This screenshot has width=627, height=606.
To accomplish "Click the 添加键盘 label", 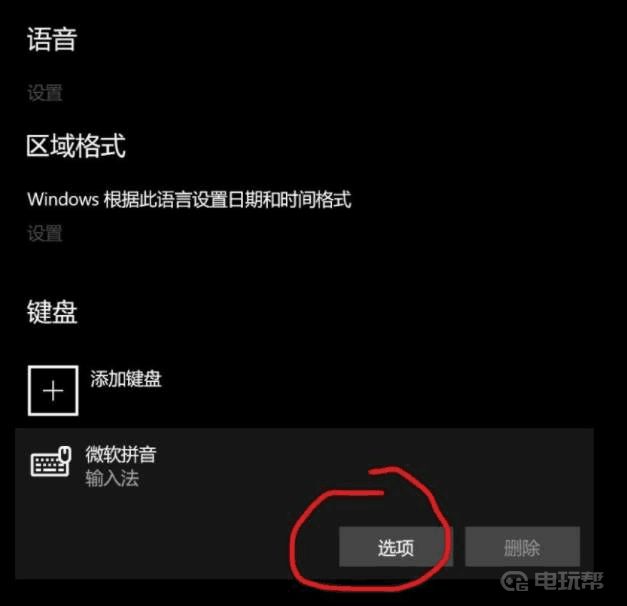I will pos(126,379).
